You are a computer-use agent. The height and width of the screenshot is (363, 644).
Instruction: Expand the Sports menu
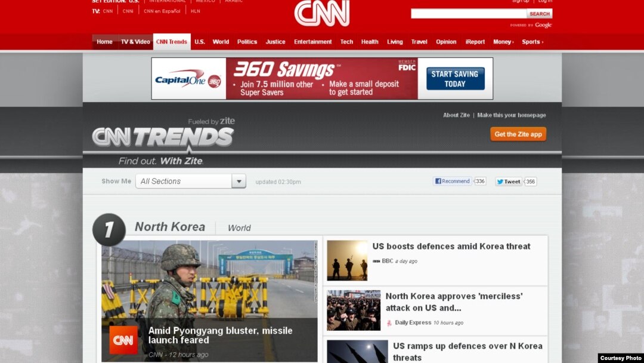[x=532, y=42]
